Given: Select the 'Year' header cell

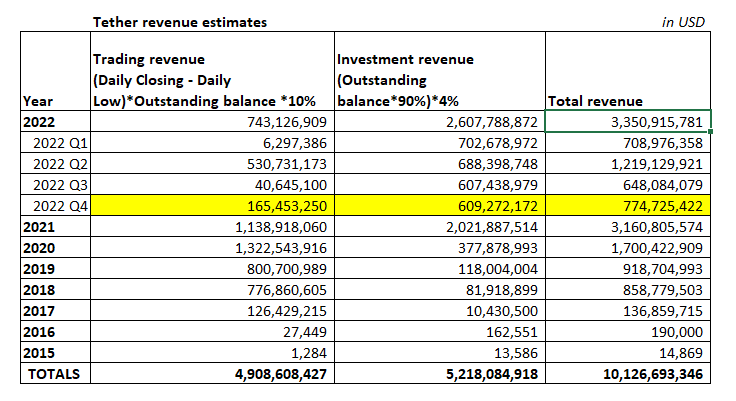Looking at the screenshot, I should [55, 71].
